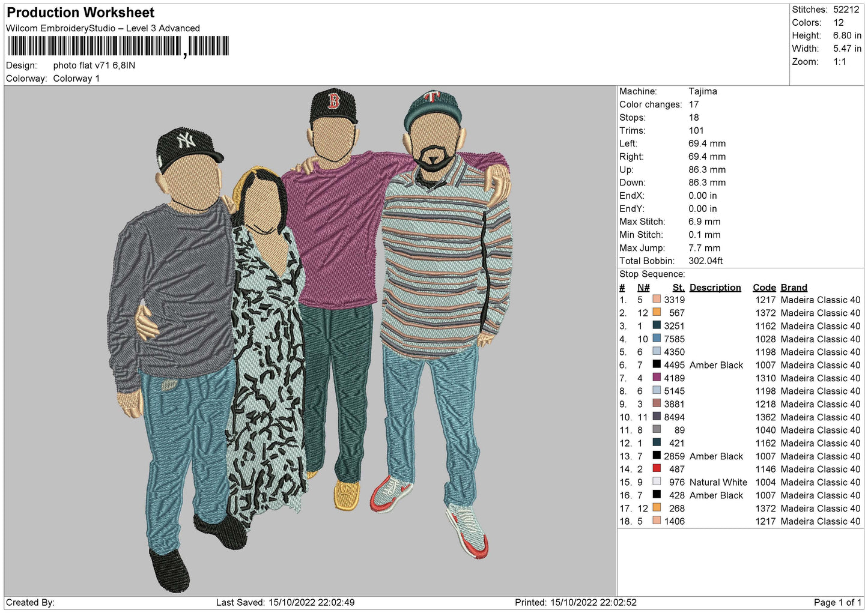Select the thread code 1372 in row 2
The width and height of the screenshot is (868, 613).
(x=766, y=313)
